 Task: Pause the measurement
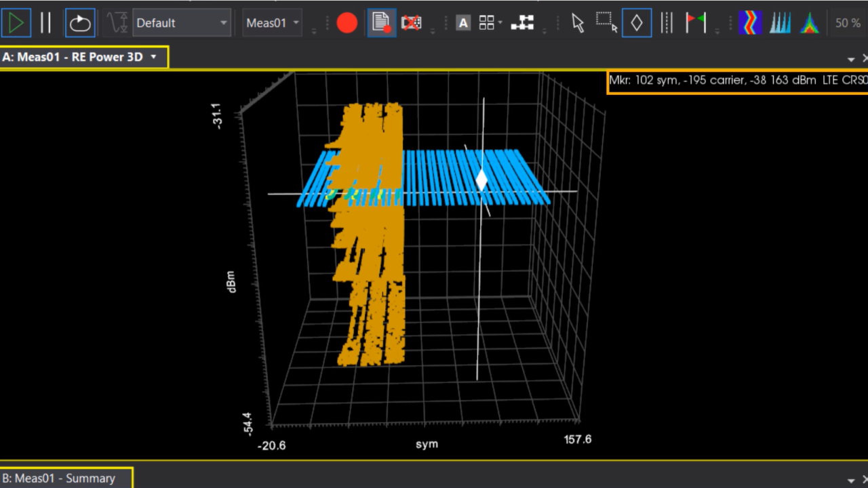46,22
